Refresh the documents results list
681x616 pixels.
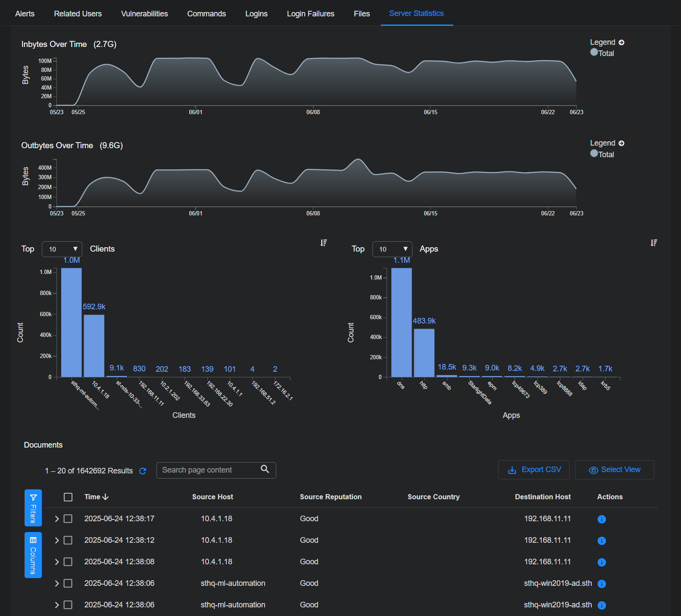pos(143,471)
